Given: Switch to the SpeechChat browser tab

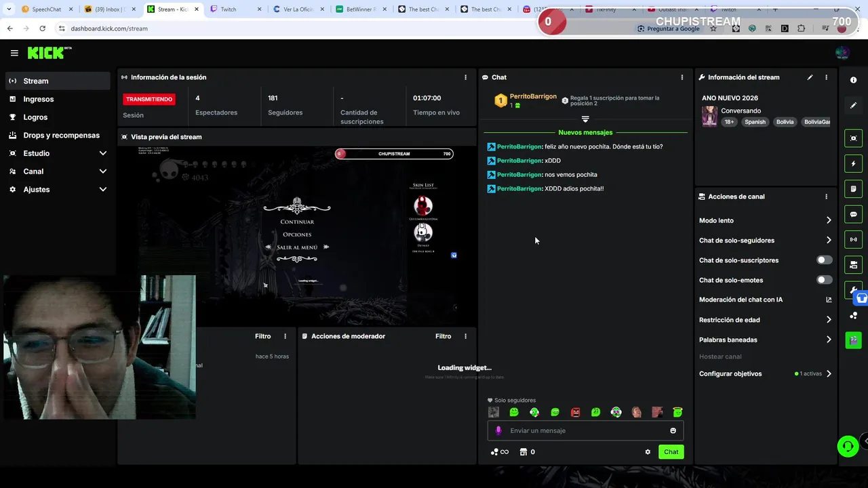Looking at the screenshot, I should click(46, 9).
